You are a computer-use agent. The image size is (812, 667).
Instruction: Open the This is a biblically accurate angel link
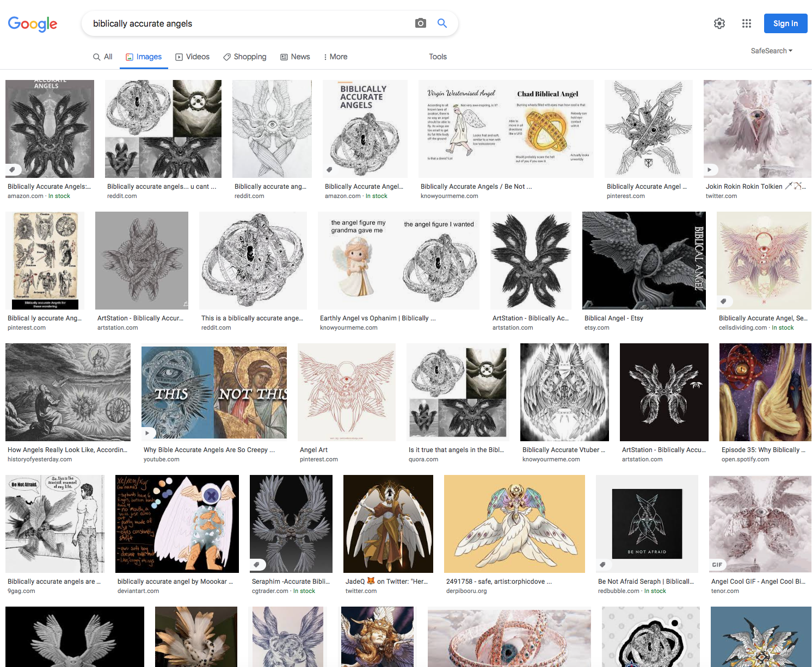pyautogui.click(x=252, y=318)
